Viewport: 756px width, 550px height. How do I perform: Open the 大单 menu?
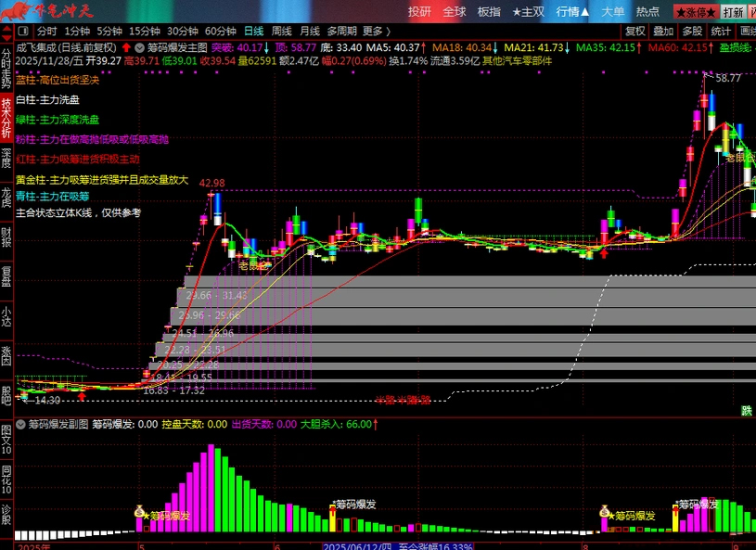[x=613, y=11]
